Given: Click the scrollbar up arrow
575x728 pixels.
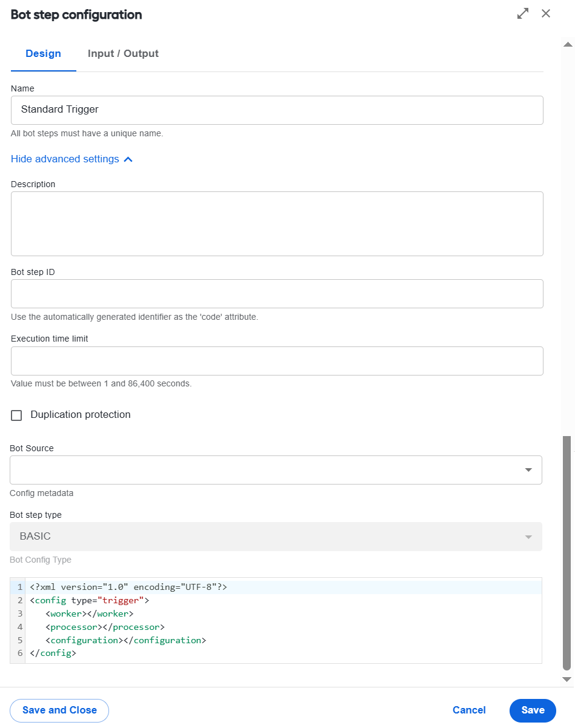Looking at the screenshot, I should (568, 44).
